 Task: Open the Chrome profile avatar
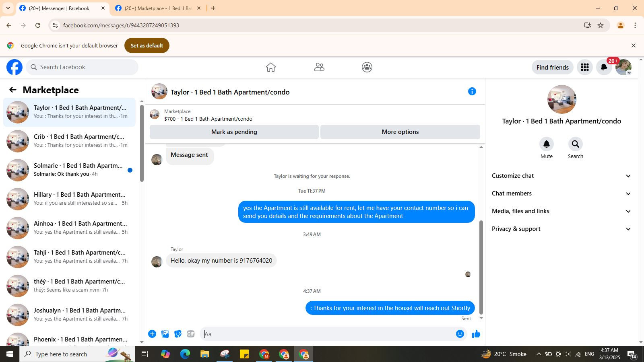click(x=620, y=25)
